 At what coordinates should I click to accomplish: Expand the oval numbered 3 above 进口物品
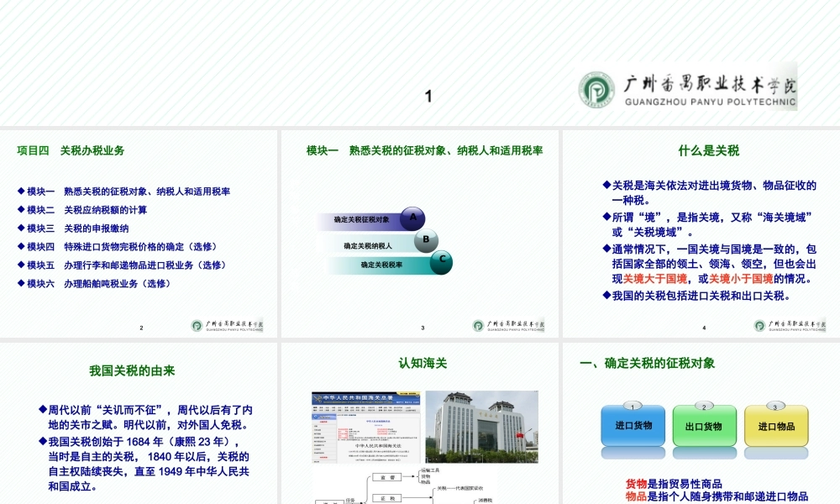[x=776, y=404]
